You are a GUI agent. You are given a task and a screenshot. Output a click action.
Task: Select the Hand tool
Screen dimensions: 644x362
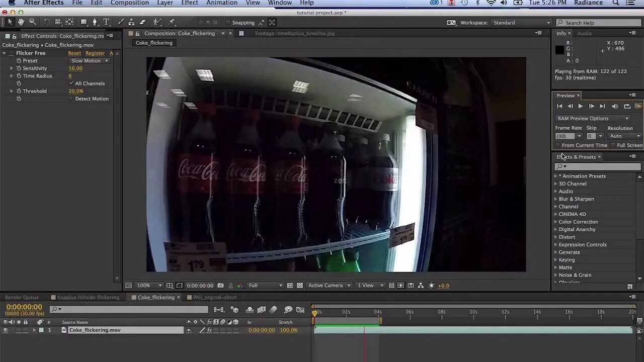(x=21, y=22)
